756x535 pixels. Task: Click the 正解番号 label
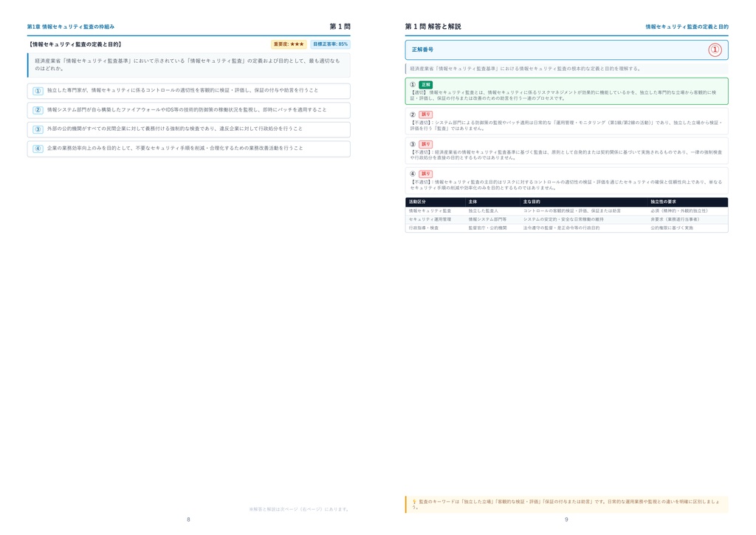(x=422, y=50)
